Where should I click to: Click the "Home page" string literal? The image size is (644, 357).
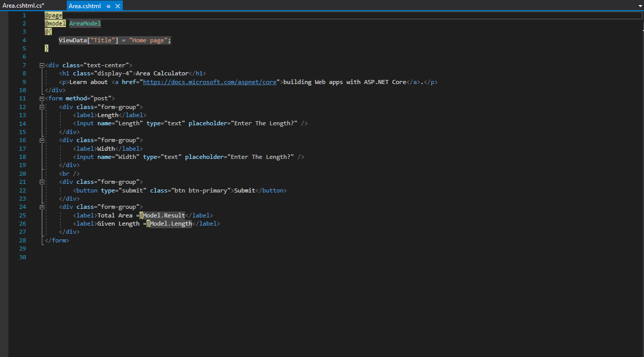[148, 40]
